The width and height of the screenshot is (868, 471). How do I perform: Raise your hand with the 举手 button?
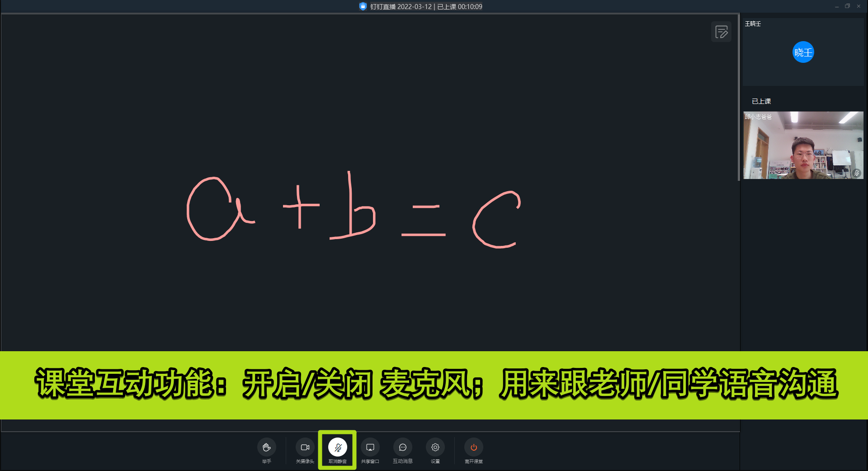click(x=267, y=451)
